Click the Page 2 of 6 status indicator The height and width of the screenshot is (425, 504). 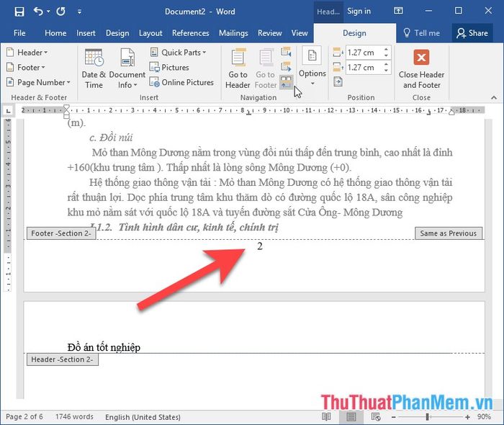pyautogui.click(x=24, y=417)
